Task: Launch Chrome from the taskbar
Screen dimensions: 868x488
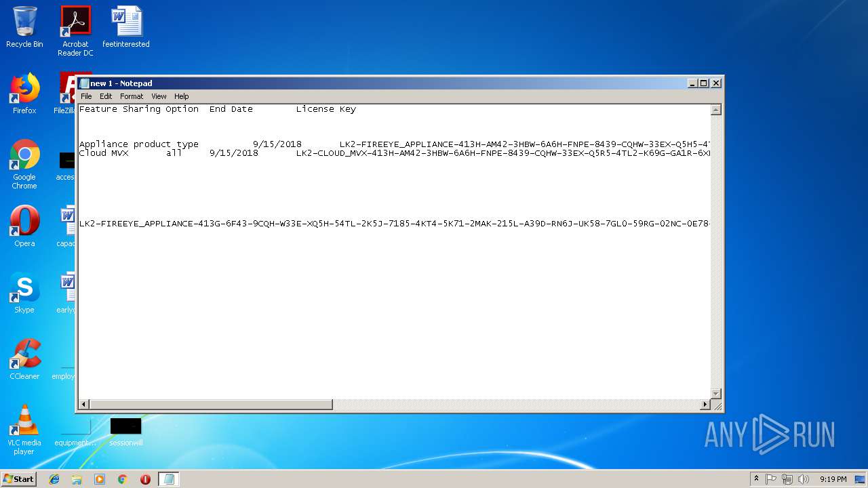Action: (123, 479)
